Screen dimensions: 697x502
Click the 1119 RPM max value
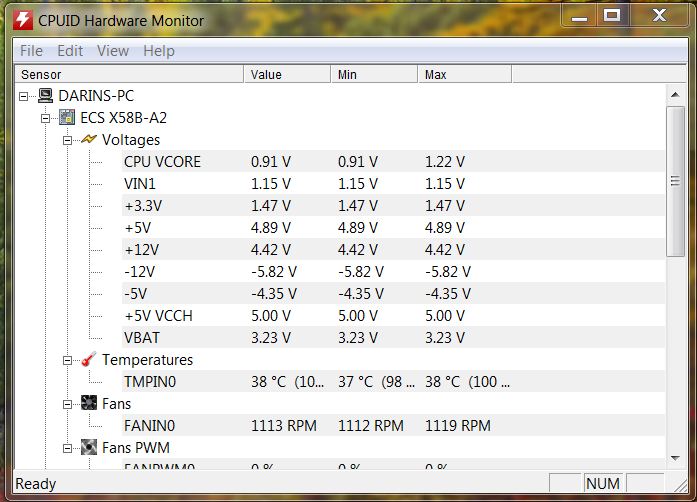click(458, 426)
